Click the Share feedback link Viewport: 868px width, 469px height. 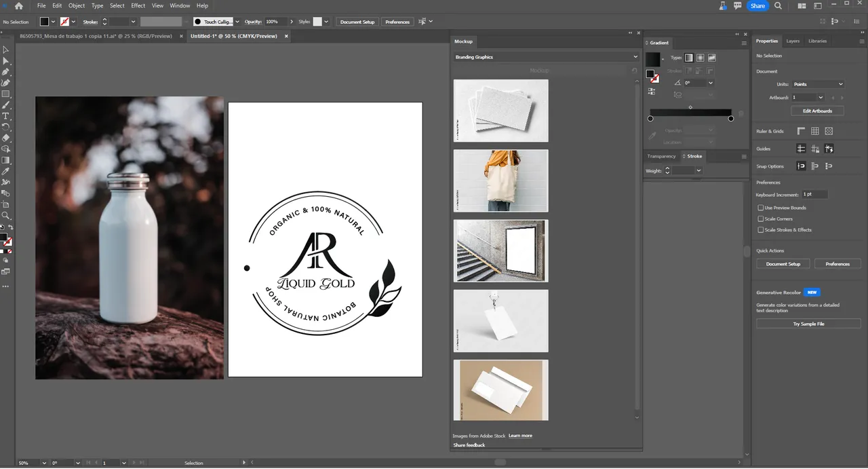point(469,445)
